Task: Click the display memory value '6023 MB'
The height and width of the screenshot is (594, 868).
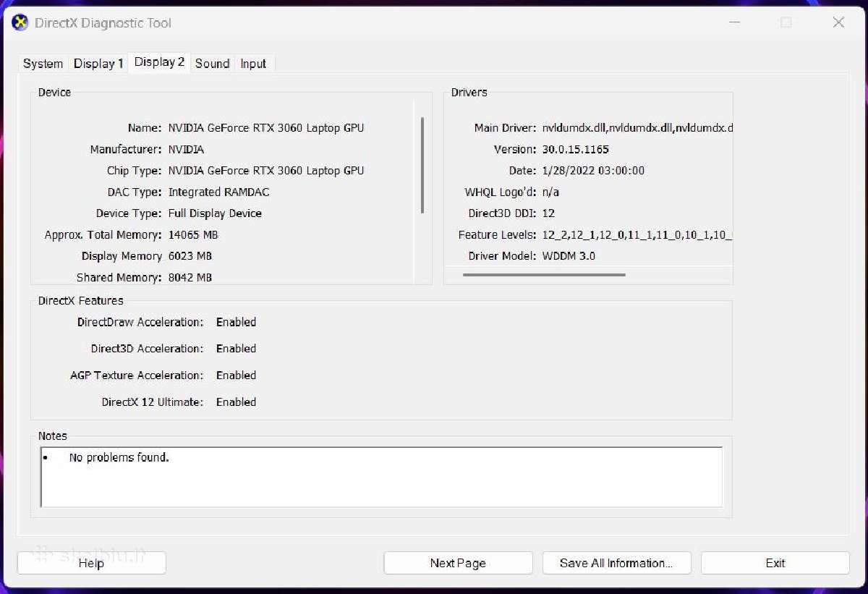Action: tap(190, 256)
